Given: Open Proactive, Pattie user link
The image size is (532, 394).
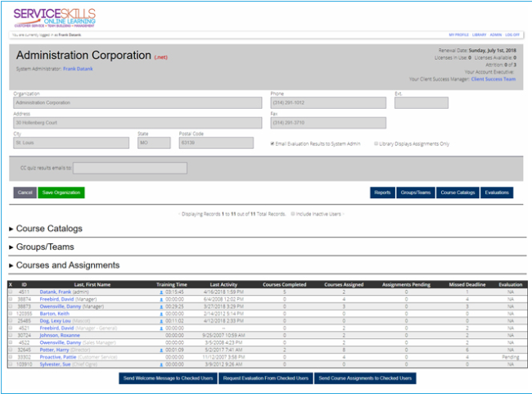Looking at the screenshot, I should click(58, 357).
